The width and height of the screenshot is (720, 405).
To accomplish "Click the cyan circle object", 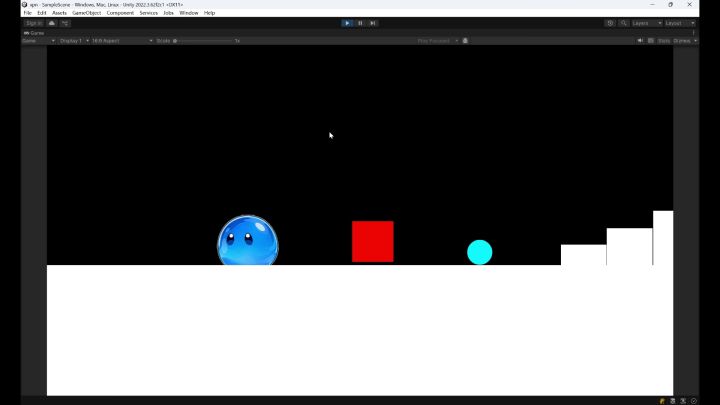I will coord(479,252).
